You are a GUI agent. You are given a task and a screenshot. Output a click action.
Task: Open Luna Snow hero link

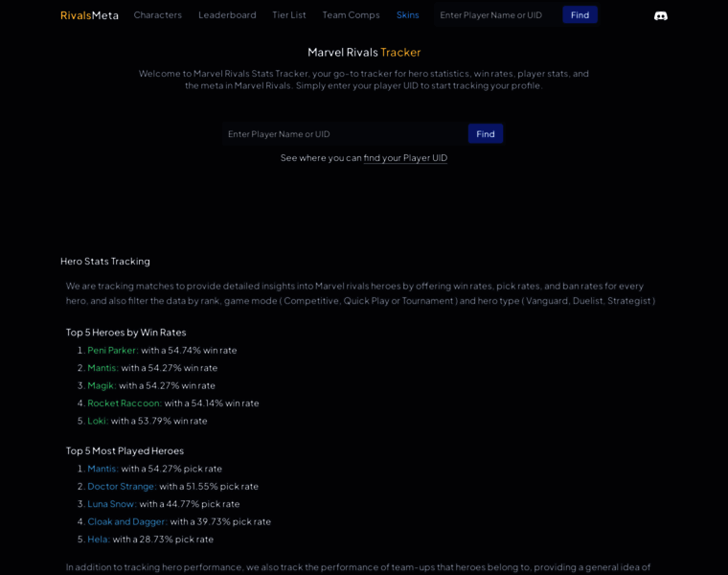(112, 504)
